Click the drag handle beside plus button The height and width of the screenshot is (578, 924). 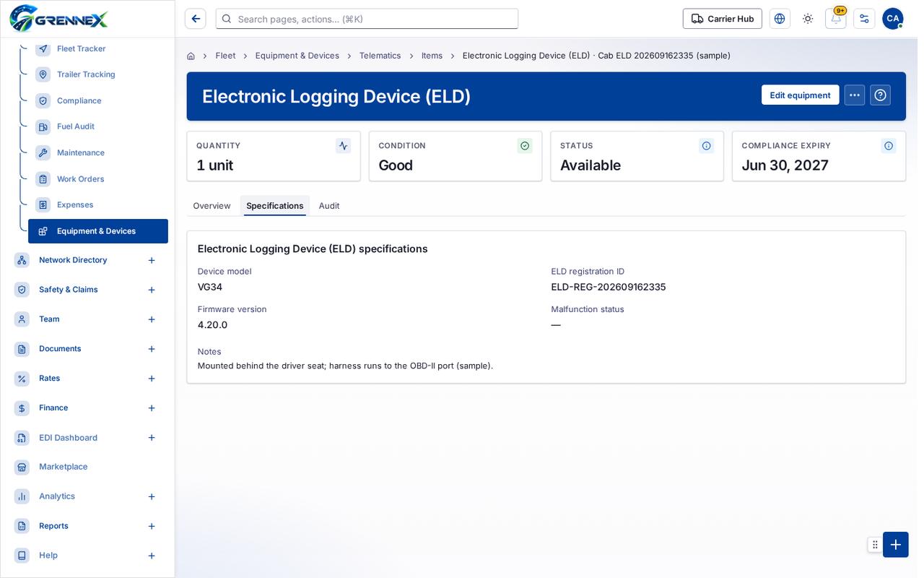[875, 545]
